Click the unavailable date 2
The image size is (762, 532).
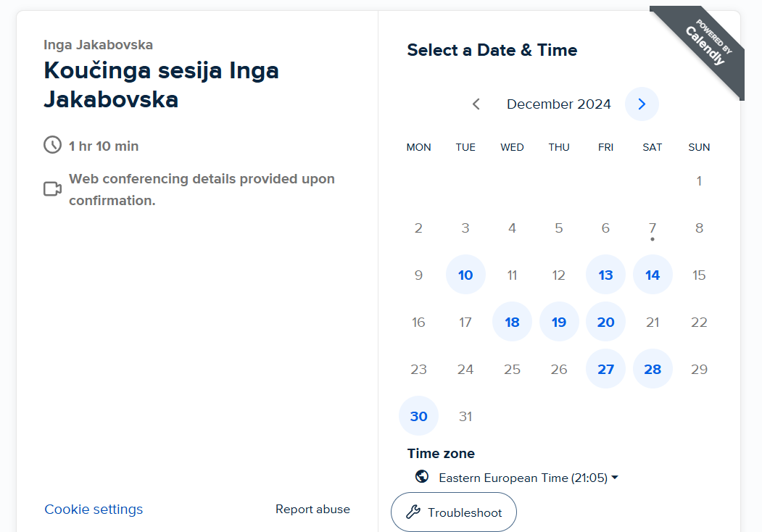(x=419, y=228)
